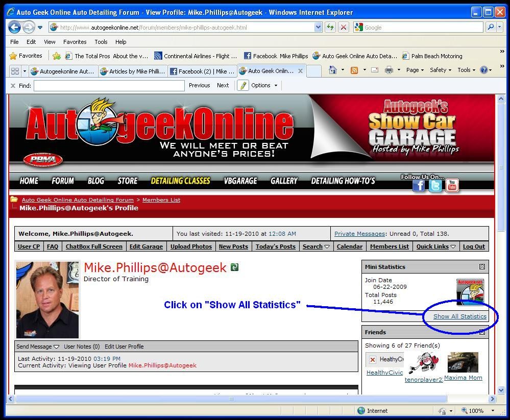This screenshot has width=510, height=420.
Task: Open the Facebook Mike Phillips favorites bar link
Action: (276, 56)
